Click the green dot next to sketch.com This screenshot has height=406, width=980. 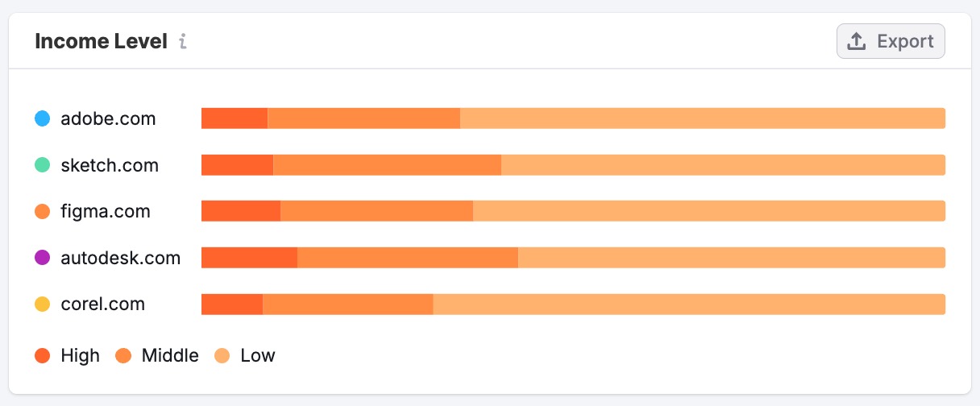point(43,165)
